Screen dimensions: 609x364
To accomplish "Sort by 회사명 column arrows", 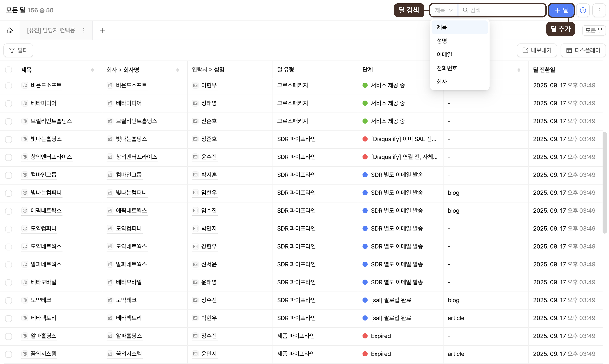I will 178,70.
